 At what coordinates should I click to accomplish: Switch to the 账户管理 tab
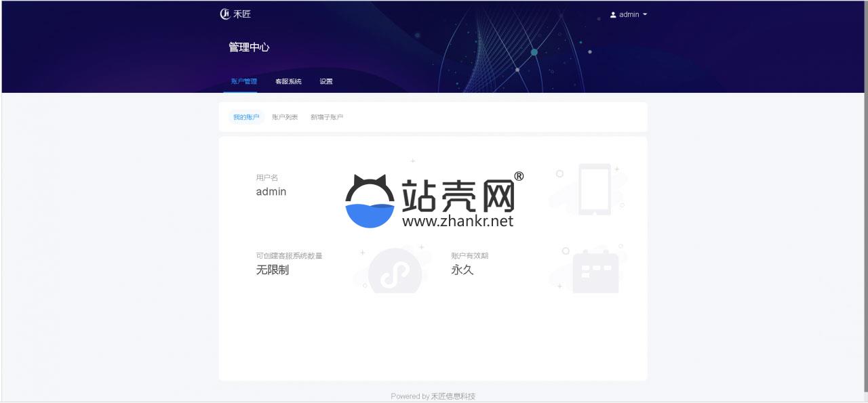pos(243,81)
